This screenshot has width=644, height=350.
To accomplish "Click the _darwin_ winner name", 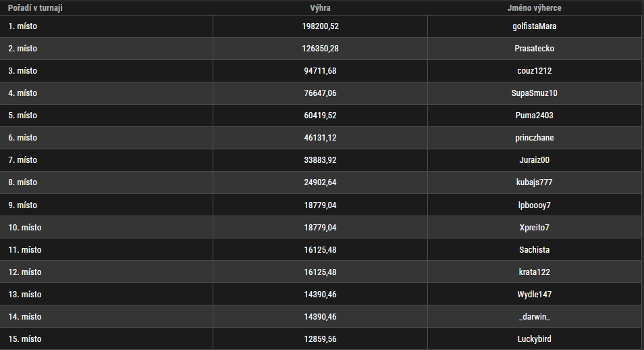I will pos(535,317).
